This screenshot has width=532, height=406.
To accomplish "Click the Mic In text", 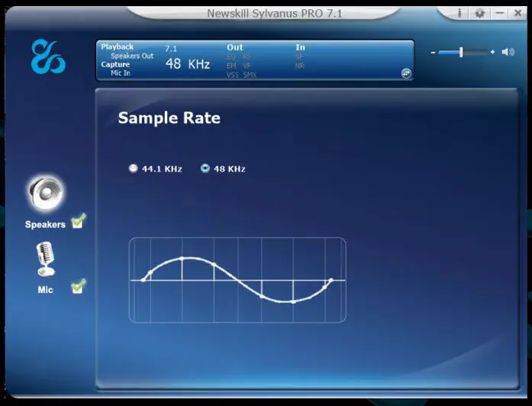I will pyautogui.click(x=121, y=73).
